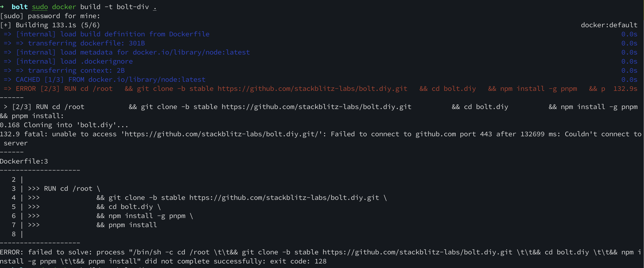Click the exit code: 128 text
644x268 pixels.
coord(298,261)
